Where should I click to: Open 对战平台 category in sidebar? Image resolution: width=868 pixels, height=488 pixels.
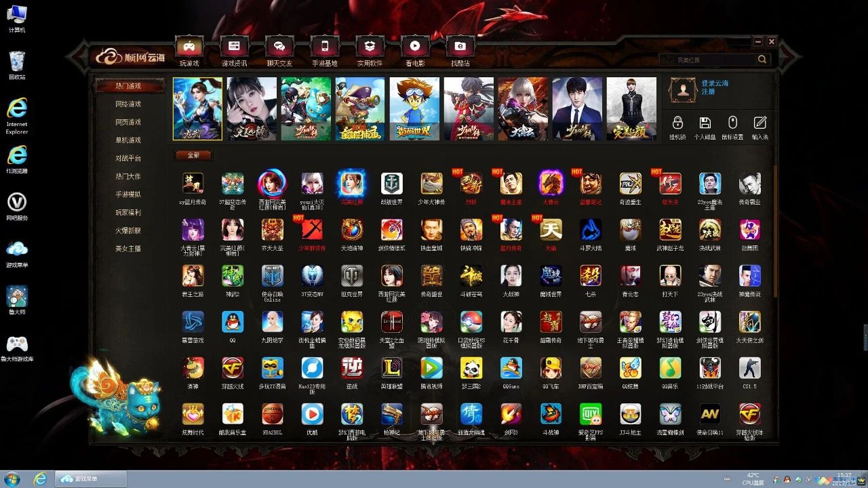(x=129, y=158)
